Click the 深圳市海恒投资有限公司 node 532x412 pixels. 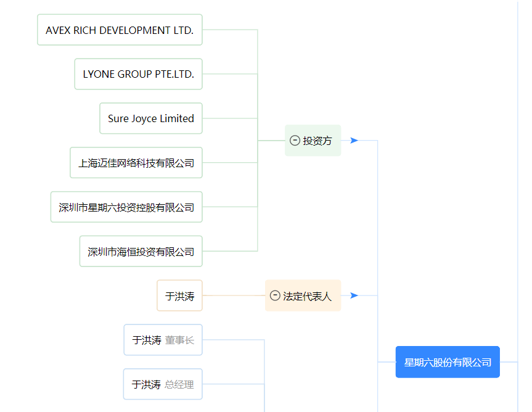(141, 252)
